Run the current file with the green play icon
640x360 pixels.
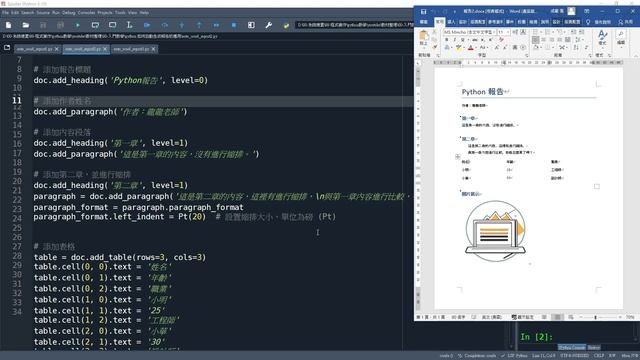point(78,25)
